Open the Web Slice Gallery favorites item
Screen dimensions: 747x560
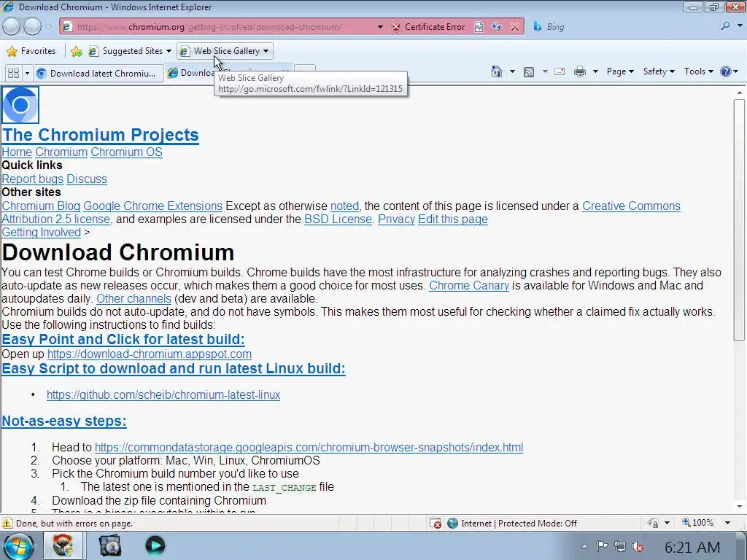click(x=225, y=51)
